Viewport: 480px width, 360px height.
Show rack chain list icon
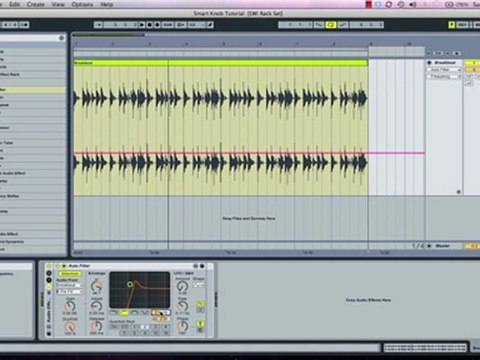(49, 280)
